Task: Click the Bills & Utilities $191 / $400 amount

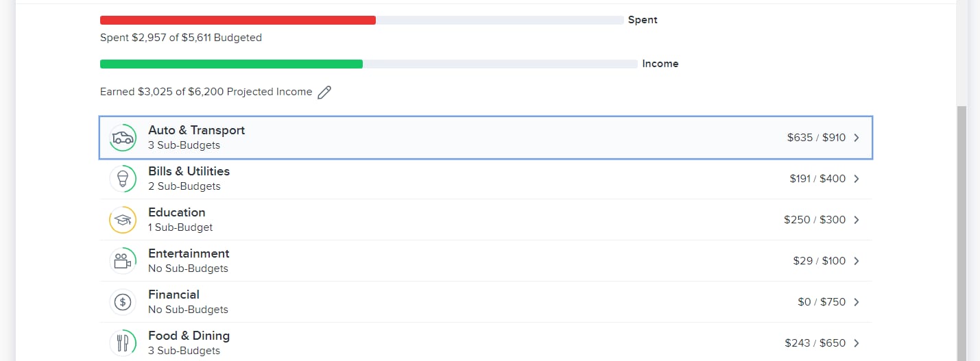Action: (x=817, y=179)
